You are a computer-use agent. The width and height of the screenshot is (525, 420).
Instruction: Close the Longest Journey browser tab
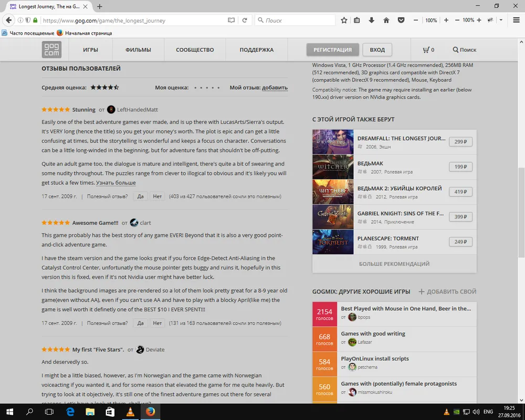[x=86, y=6]
